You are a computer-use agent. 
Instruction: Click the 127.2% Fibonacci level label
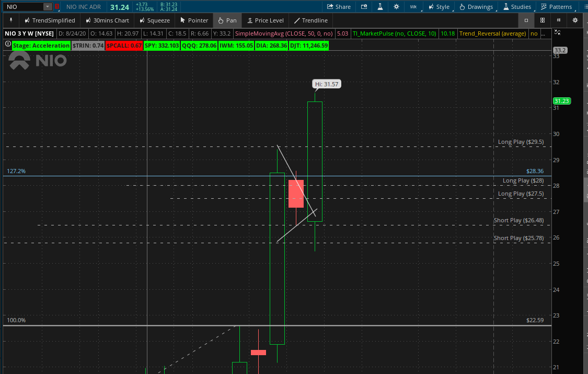pos(17,171)
